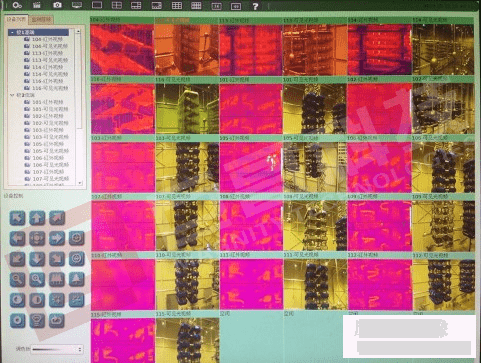Select the 105 infrared video tile with person
This screenshot has height=363, width=481.
[251, 167]
